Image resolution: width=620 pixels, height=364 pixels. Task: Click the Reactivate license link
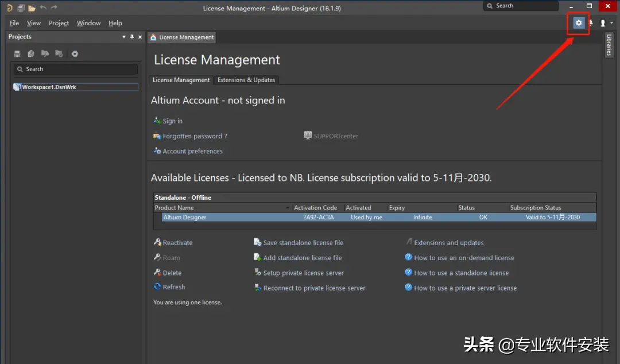(x=177, y=243)
